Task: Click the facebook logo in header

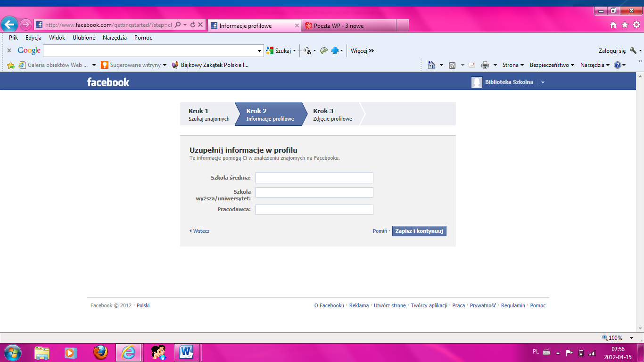Action: click(x=108, y=82)
